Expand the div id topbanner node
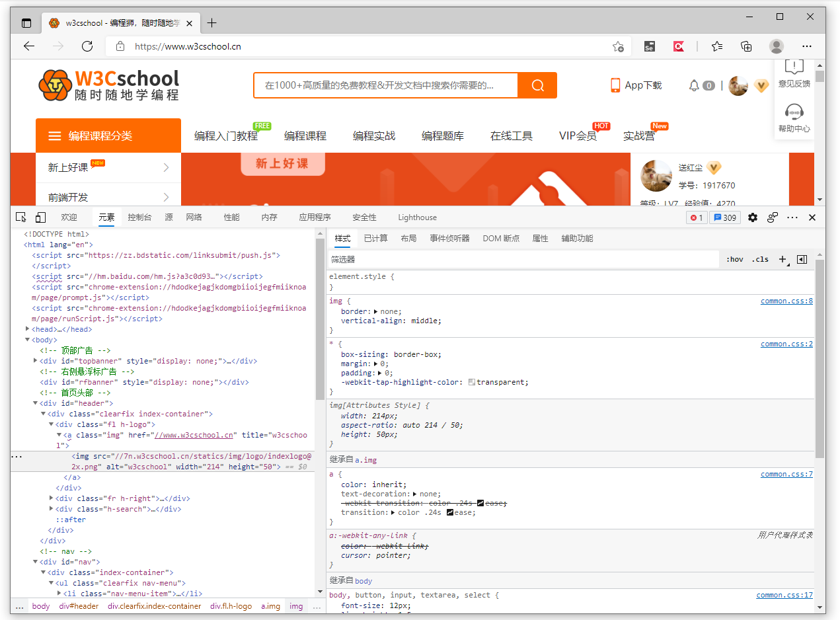Image resolution: width=840 pixels, height=620 pixels. click(x=35, y=361)
